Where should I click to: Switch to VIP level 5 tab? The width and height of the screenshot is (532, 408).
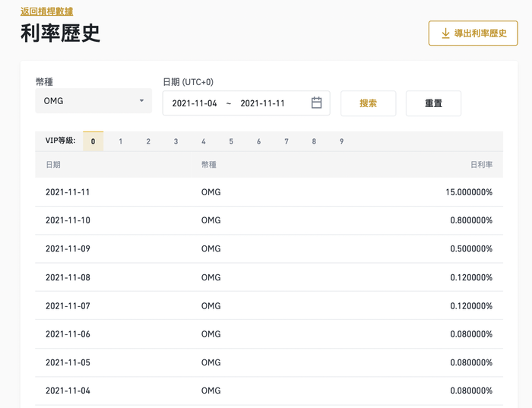point(231,141)
